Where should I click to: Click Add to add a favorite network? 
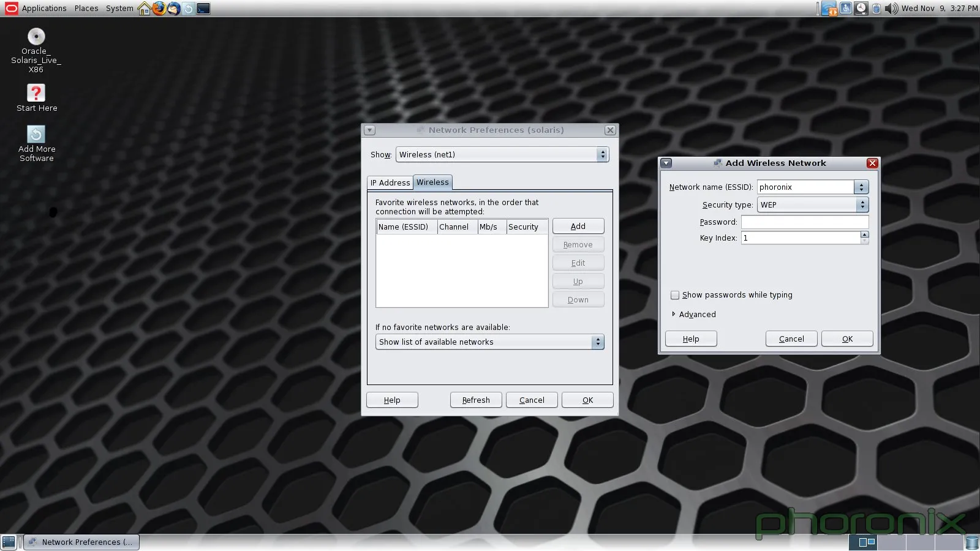[578, 227]
